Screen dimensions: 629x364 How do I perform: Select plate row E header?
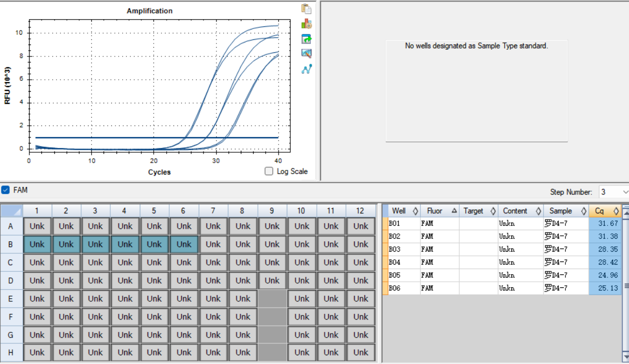pos(11,299)
